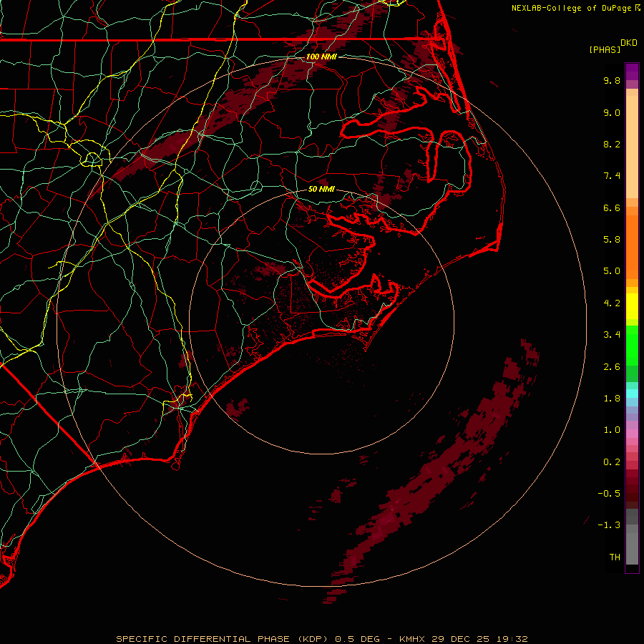
Task: Click the 100 NMI range ring label
Action: pyautogui.click(x=321, y=57)
